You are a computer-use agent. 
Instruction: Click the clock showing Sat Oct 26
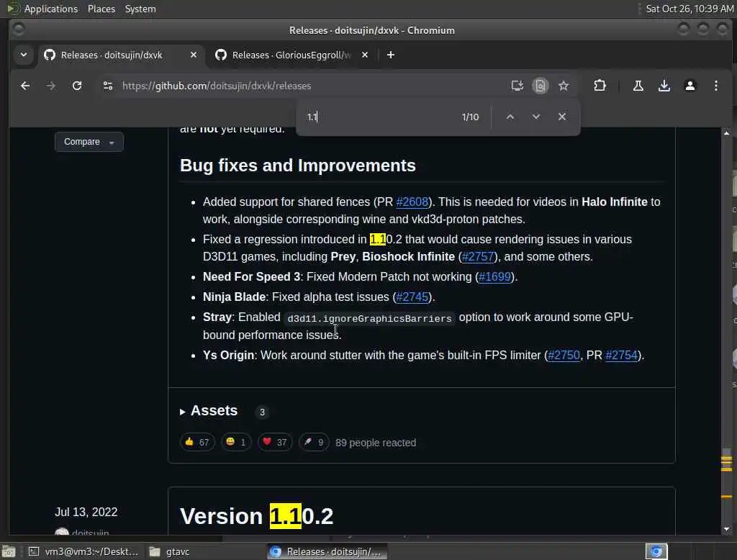click(x=689, y=9)
